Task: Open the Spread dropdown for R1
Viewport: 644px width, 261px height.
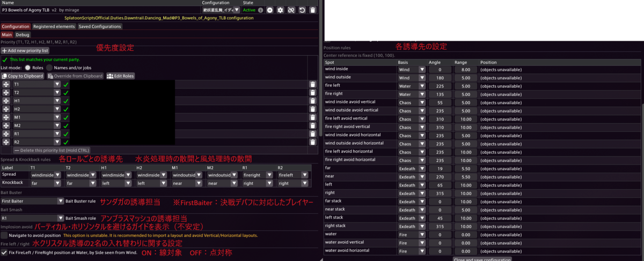Action: pos(258,175)
